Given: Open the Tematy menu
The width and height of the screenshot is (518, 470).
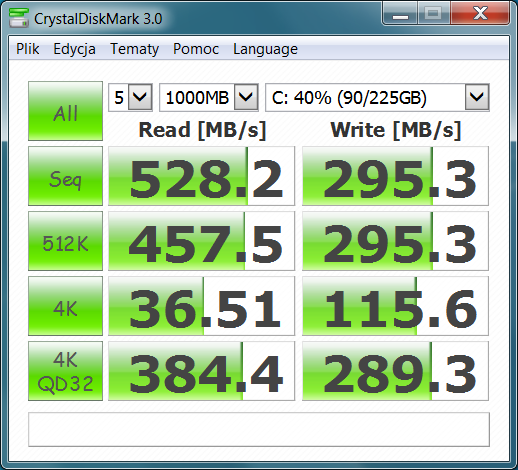Looking at the screenshot, I should point(135,49).
